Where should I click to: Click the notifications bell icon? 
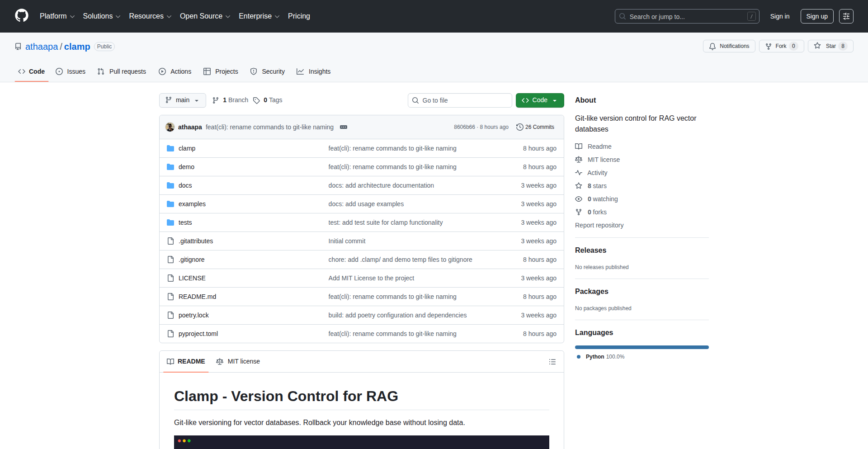point(712,46)
